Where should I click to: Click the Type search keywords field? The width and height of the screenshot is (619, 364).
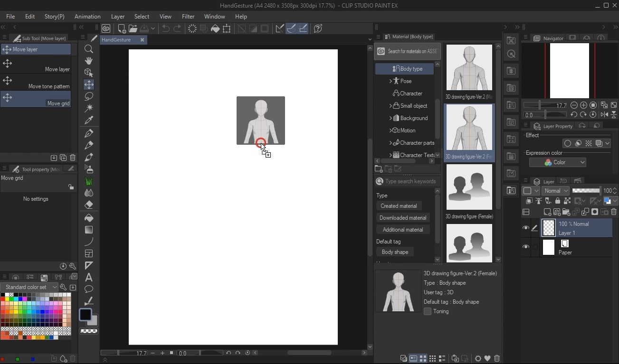(410, 181)
